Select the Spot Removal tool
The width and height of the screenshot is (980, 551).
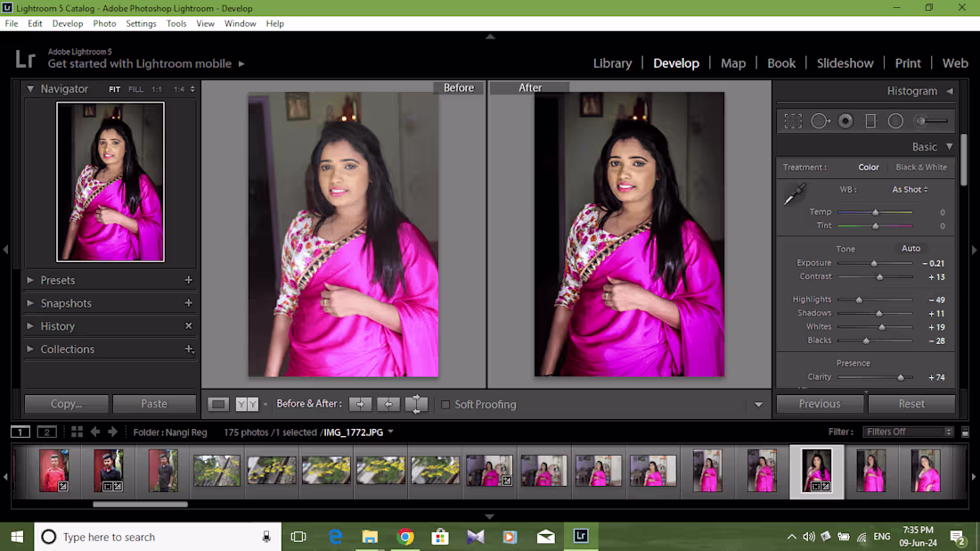[820, 120]
